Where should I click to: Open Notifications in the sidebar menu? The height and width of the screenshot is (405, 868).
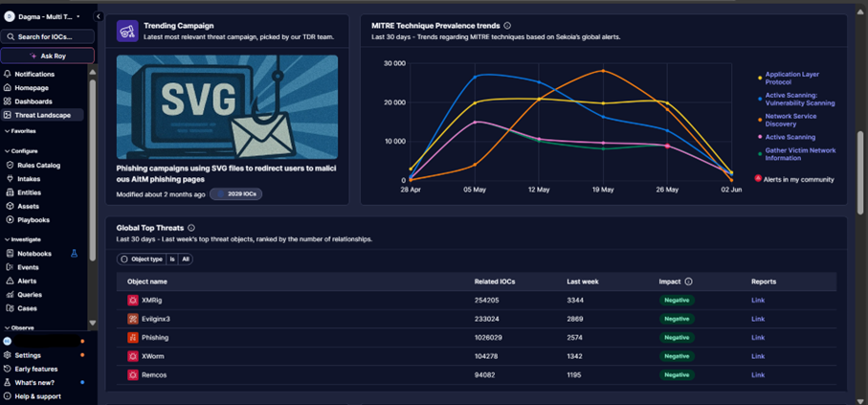34,75
